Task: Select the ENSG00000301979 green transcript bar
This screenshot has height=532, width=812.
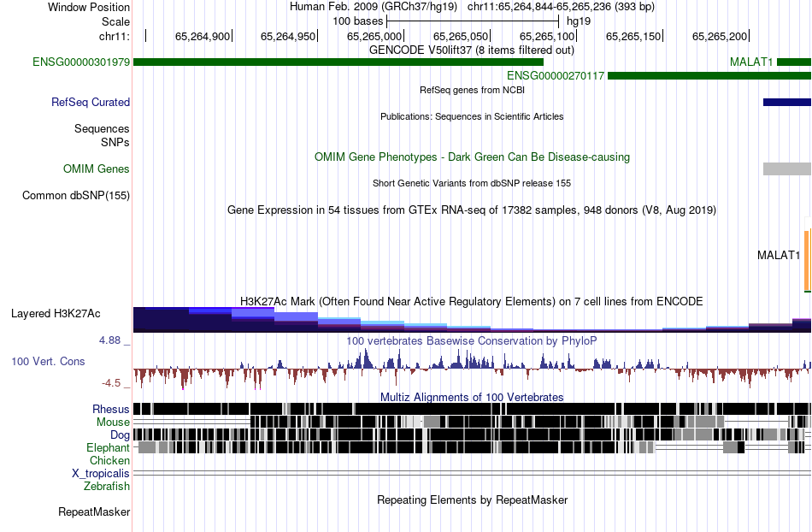Action: [338, 62]
